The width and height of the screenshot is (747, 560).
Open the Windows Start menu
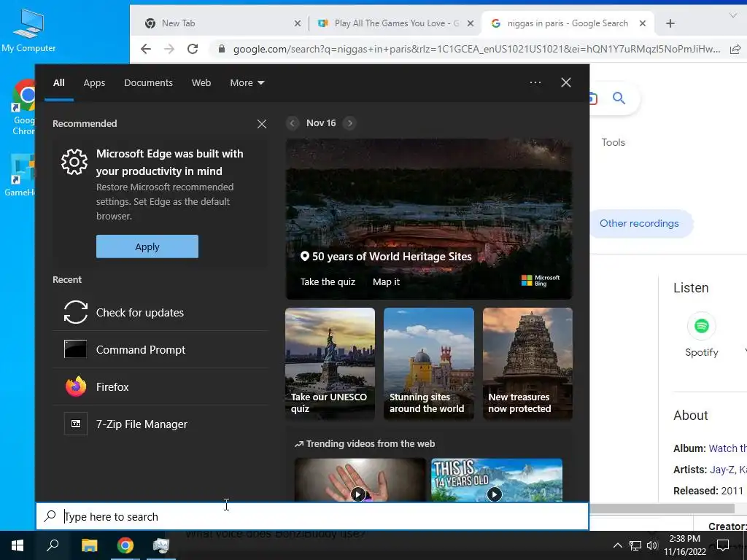tap(18, 545)
